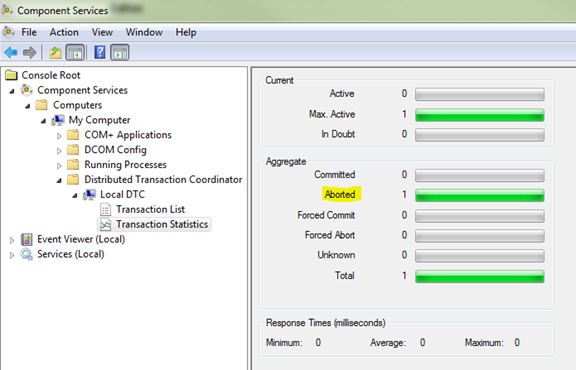Open the File menu

click(x=29, y=32)
